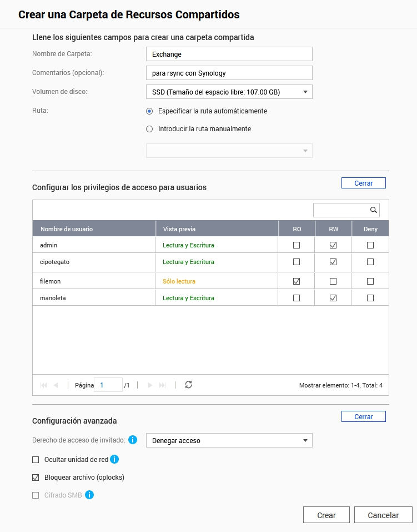Click the Nombre de Carpeta text field
The image size is (417, 532).
click(x=229, y=54)
